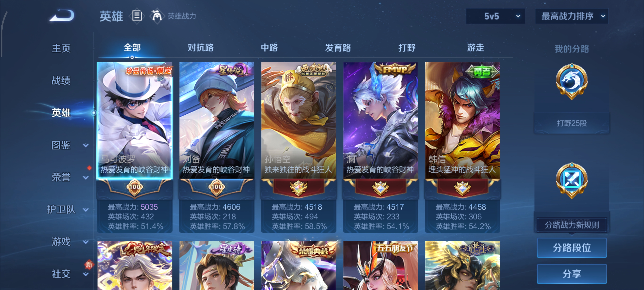Tap the crown emblem under 孙悟空
This screenshot has width=644, height=290.
coord(298,188)
